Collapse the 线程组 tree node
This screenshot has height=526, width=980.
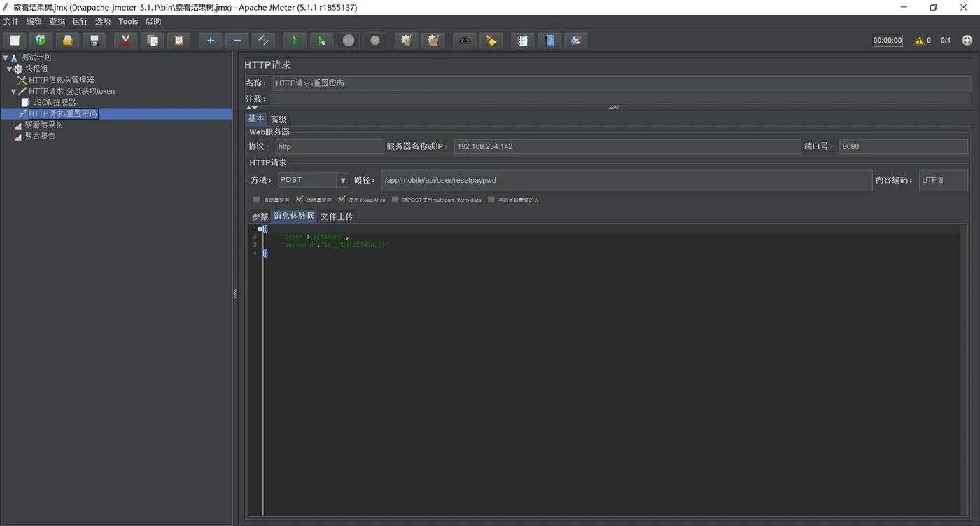pyautogui.click(x=10, y=69)
